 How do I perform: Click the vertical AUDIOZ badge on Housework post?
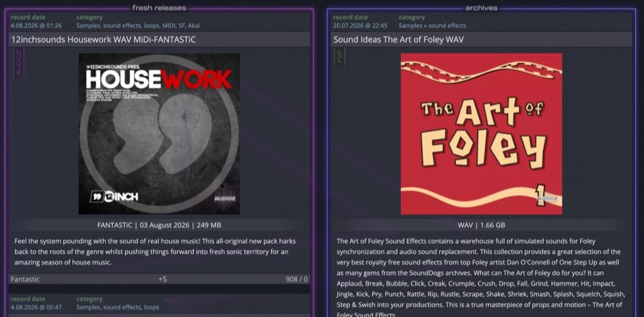[19, 62]
